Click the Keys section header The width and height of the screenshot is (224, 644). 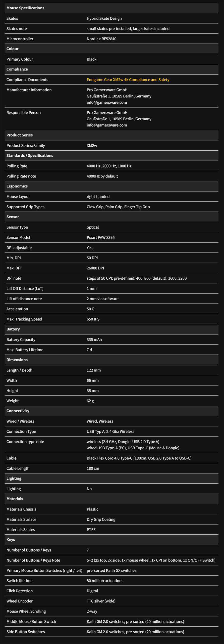[11, 540]
